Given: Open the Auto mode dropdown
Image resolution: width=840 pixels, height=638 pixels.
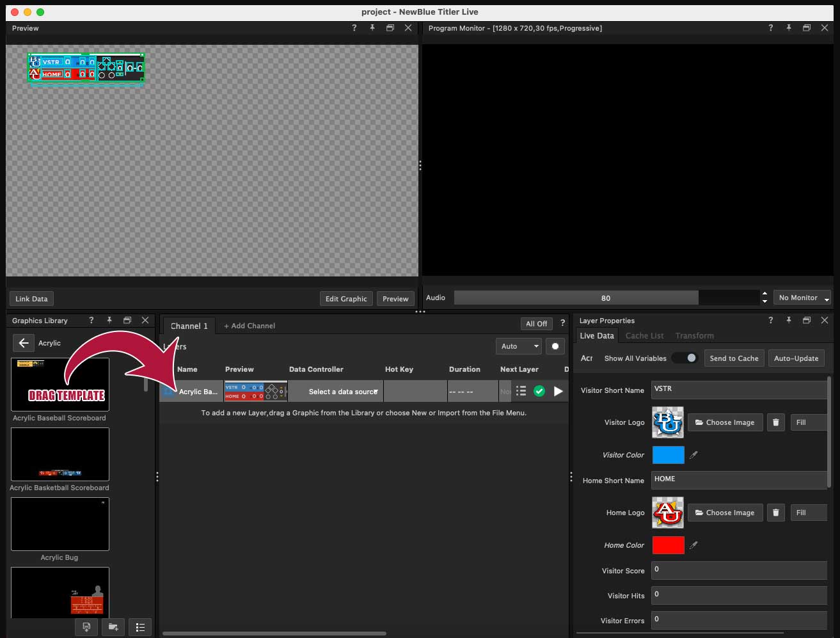Looking at the screenshot, I should pos(519,346).
